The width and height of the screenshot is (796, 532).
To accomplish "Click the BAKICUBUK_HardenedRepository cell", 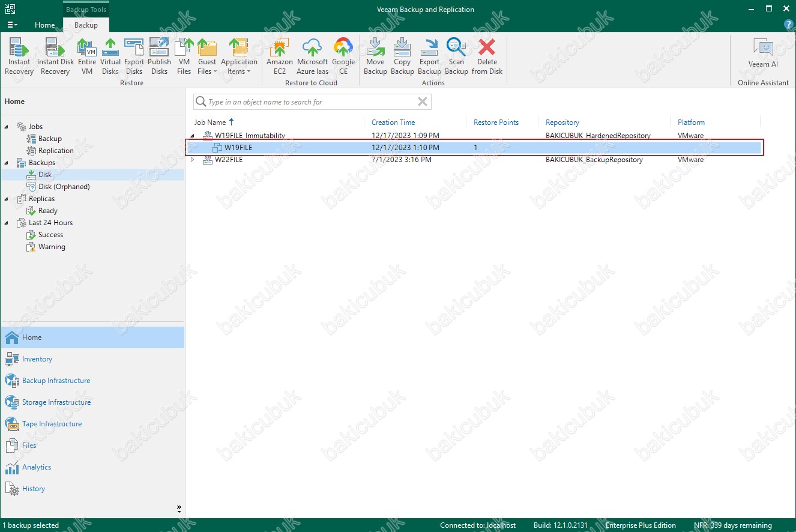I will point(598,136).
